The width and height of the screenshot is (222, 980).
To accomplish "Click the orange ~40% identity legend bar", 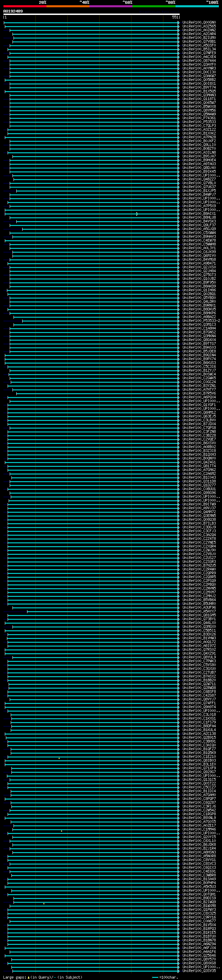I will click(x=68, y=6).
